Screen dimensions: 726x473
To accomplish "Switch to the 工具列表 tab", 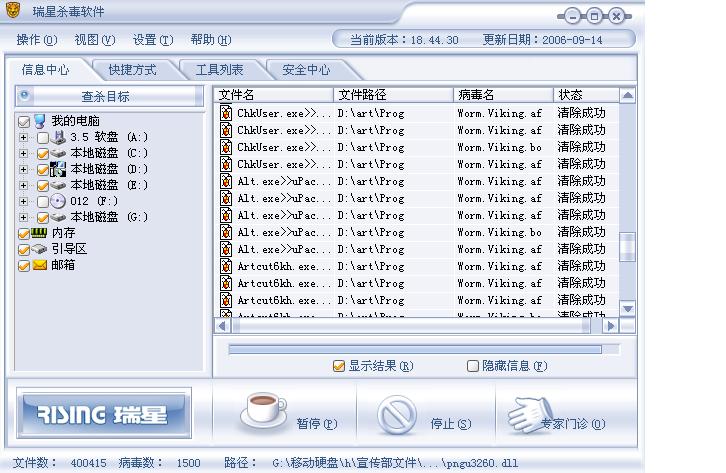I will (x=219, y=70).
